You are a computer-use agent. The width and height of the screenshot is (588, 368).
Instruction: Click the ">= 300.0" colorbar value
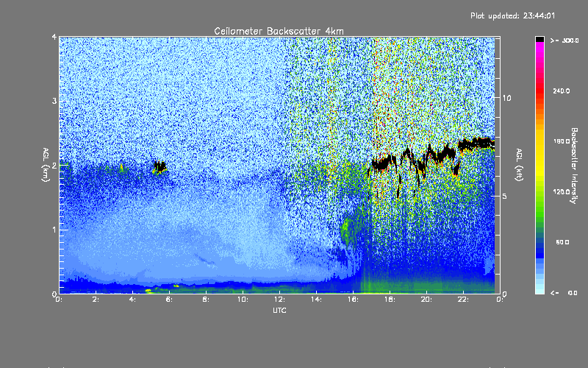coord(564,40)
